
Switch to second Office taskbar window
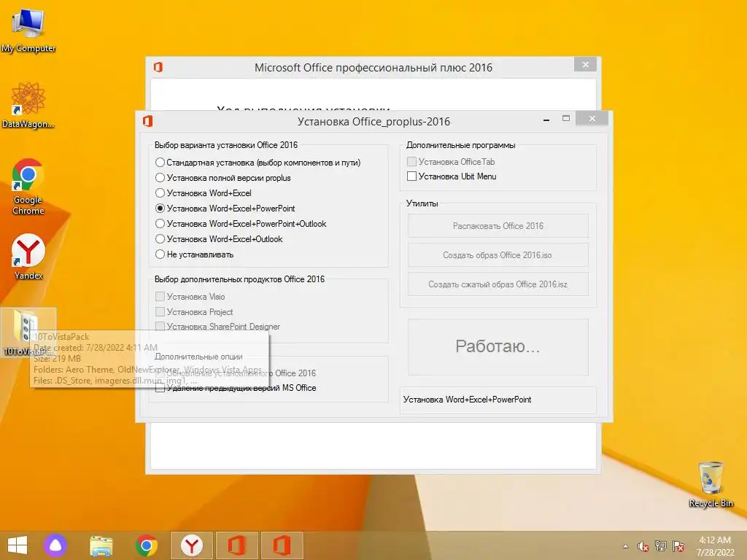pyautogui.click(x=282, y=545)
